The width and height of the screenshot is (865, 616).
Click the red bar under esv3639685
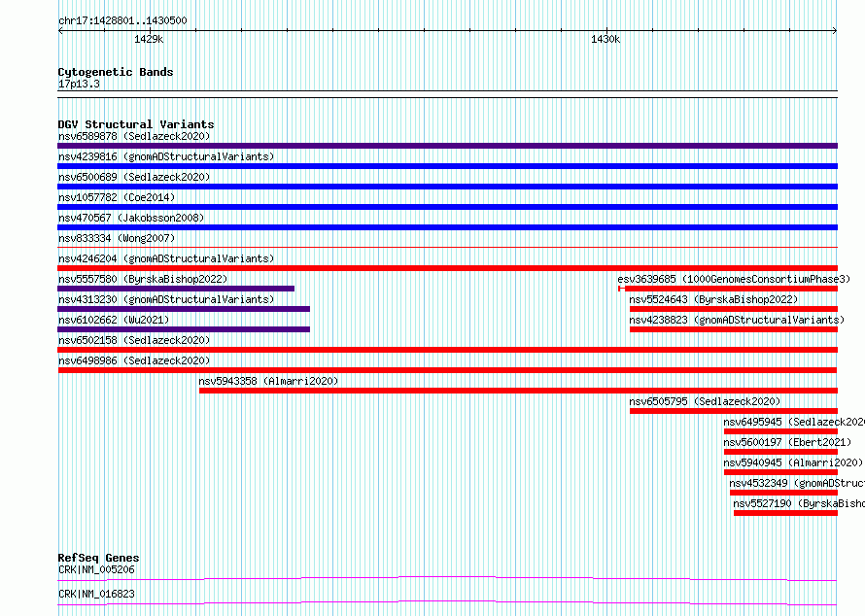(x=728, y=289)
